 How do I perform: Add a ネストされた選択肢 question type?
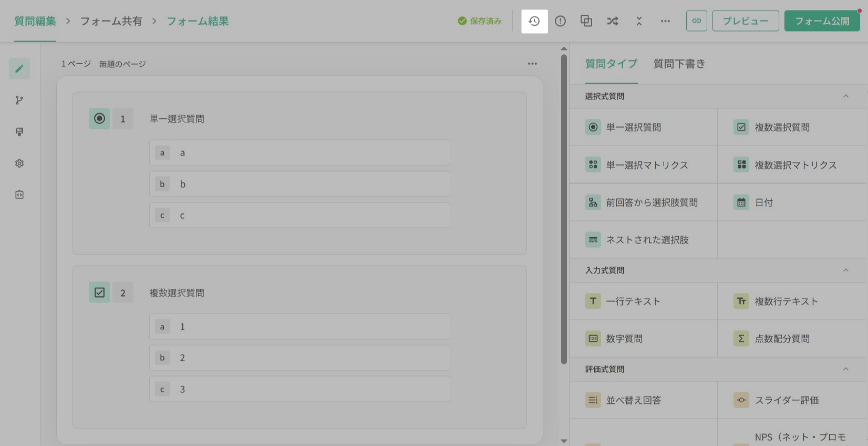click(x=643, y=240)
